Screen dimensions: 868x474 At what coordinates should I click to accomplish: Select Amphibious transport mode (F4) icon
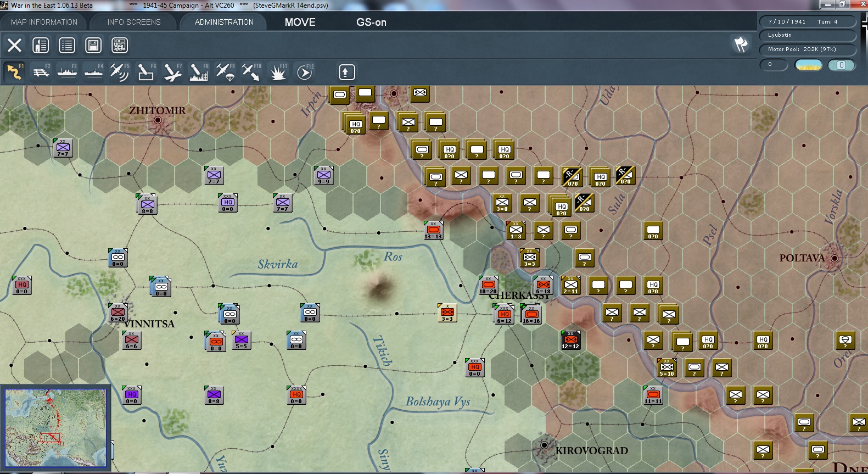tap(93, 72)
